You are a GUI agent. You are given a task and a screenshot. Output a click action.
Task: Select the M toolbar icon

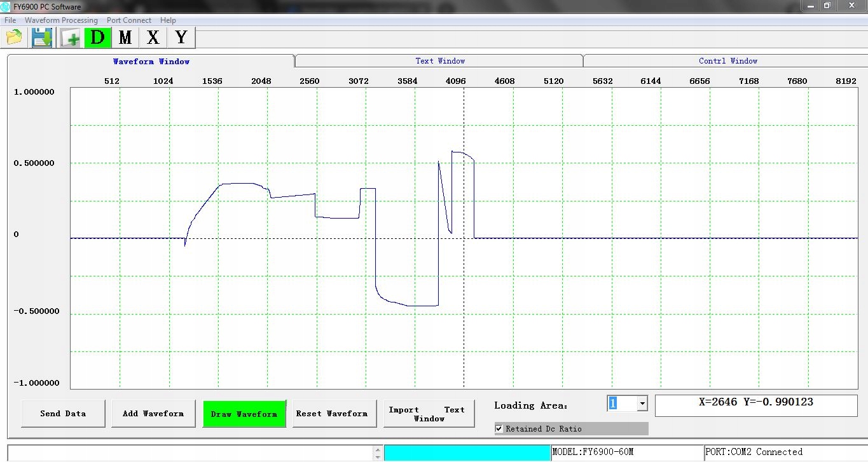pyautogui.click(x=125, y=37)
